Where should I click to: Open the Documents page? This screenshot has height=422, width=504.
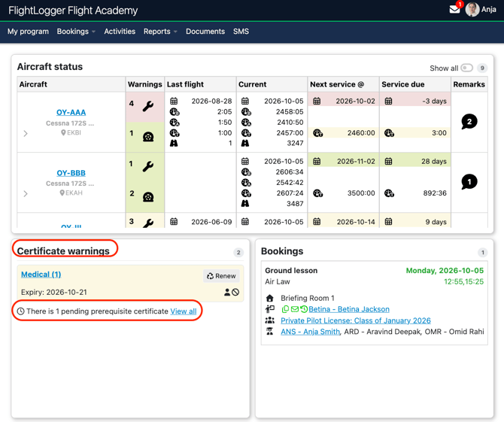[x=205, y=32]
